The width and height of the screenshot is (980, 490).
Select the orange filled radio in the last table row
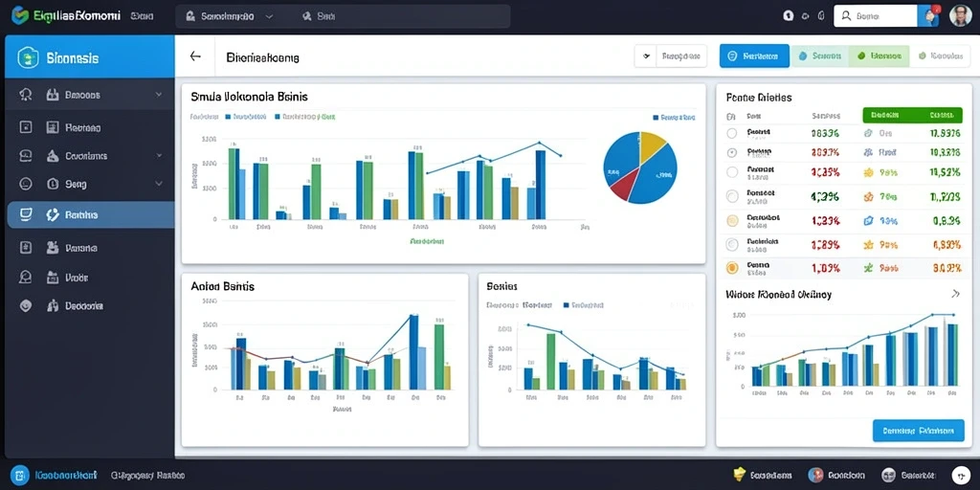732,268
